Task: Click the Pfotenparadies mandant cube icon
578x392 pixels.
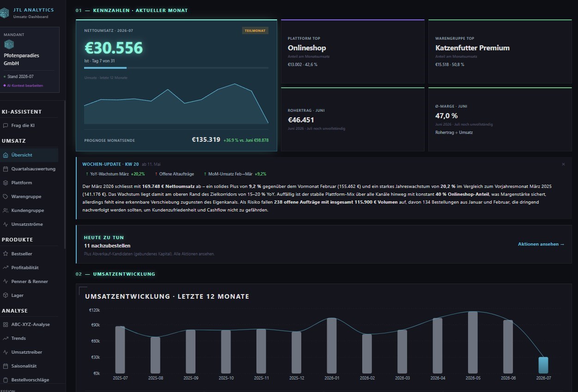Action: click(x=9, y=44)
